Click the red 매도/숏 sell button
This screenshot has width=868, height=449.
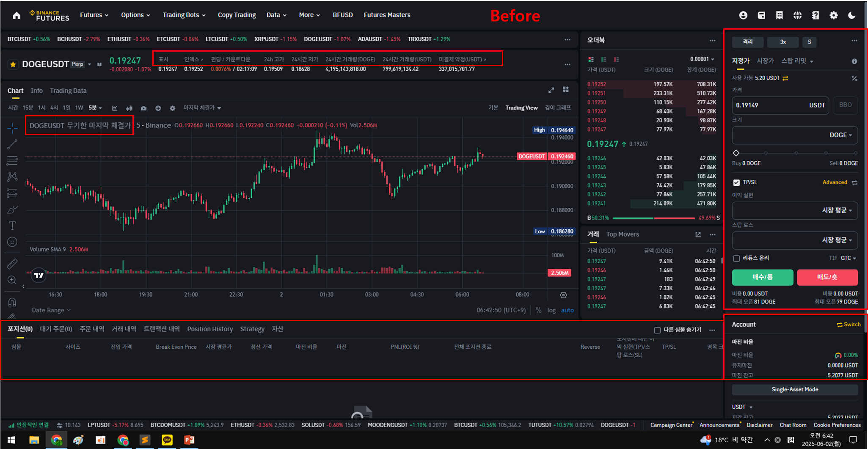tap(827, 277)
